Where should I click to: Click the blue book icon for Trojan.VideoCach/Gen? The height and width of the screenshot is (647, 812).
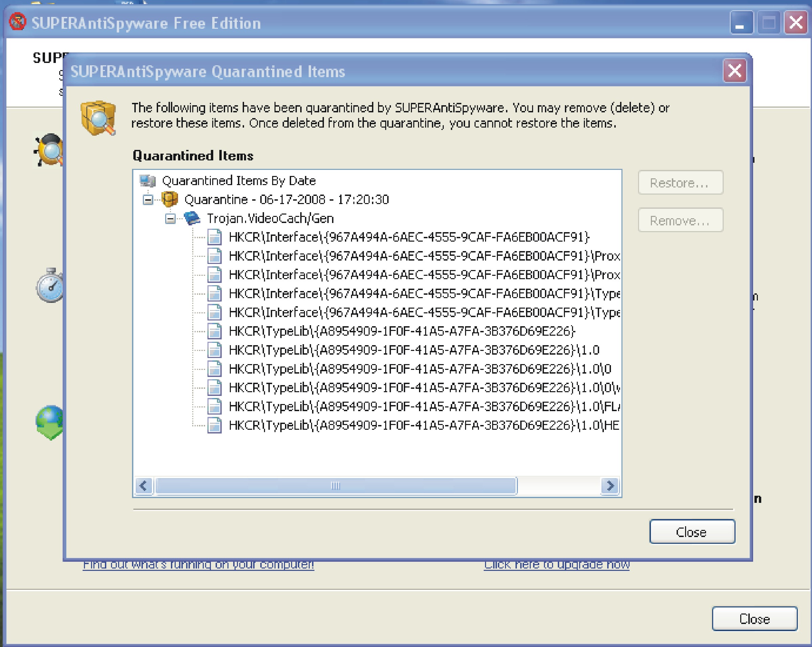(192, 218)
